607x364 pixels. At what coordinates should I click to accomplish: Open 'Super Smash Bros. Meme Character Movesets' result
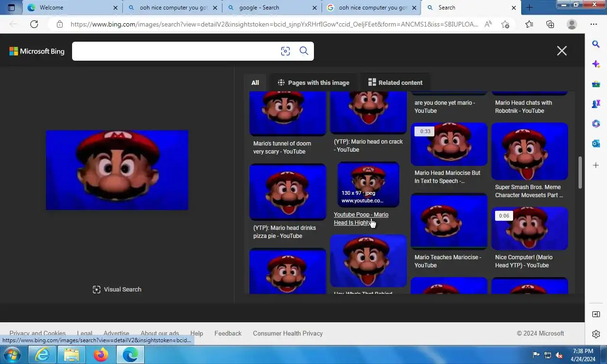[529, 191]
